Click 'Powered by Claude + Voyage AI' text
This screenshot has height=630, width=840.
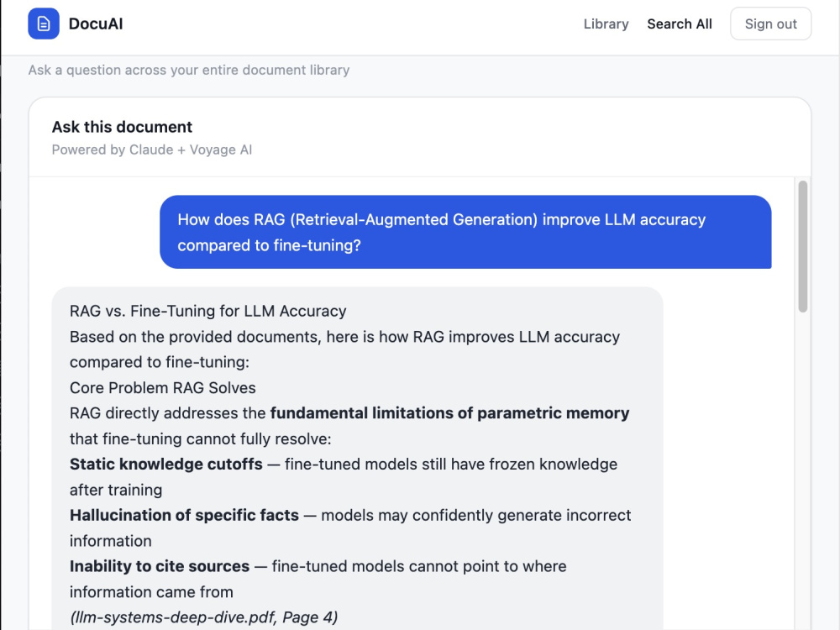pos(151,150)
